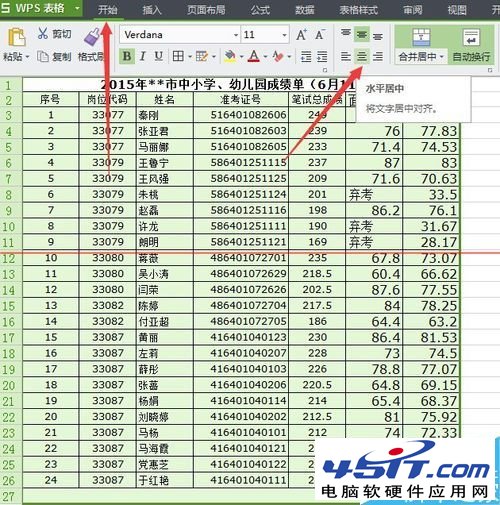The height and width of the screenshot is (505, 500).
Task: Open the borders grid icon
Action: [x=178, y=56]
